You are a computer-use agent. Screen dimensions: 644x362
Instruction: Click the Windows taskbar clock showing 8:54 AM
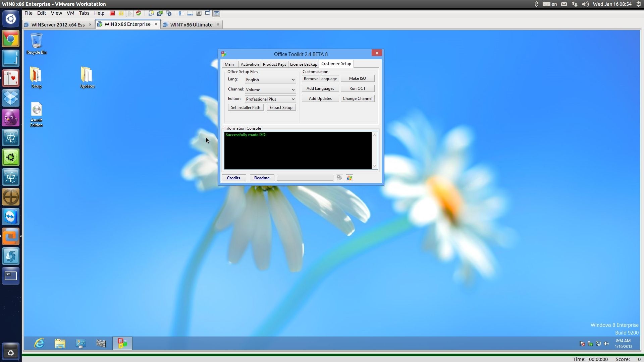click(x=624, y=344)
